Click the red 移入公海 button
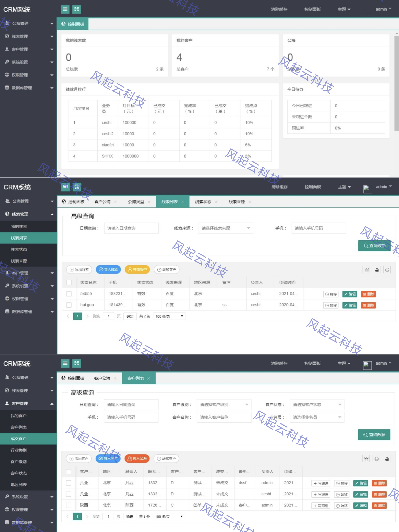This screenshot has height=532, width=399. (137, 458)
